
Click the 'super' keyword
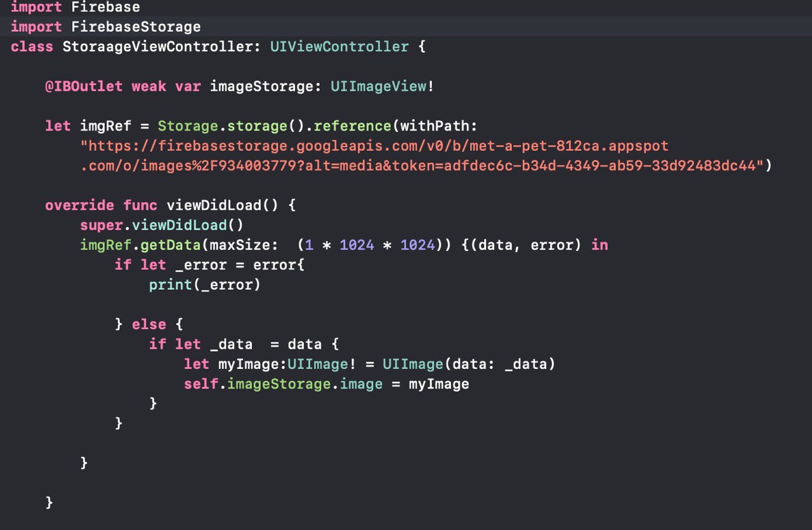pyautogui.click(x=101, y=225)
